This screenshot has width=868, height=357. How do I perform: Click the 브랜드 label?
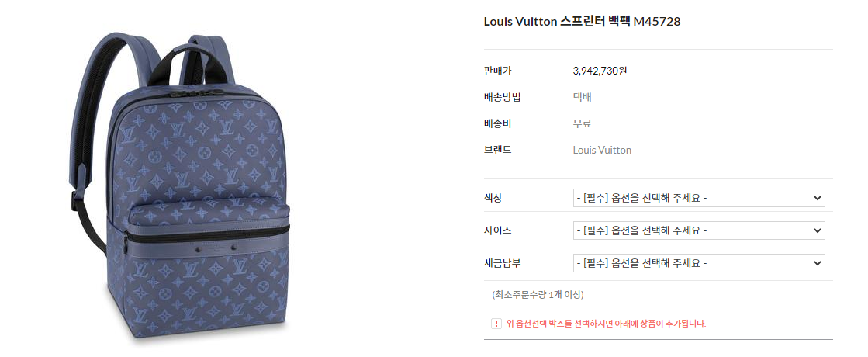497,150
